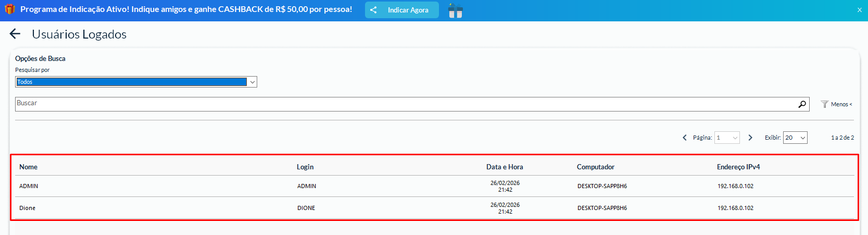This screenshot has height=235, width=868.
Task: Open the Pesquisar por dropdown
Action: click(x=136, y=82)
